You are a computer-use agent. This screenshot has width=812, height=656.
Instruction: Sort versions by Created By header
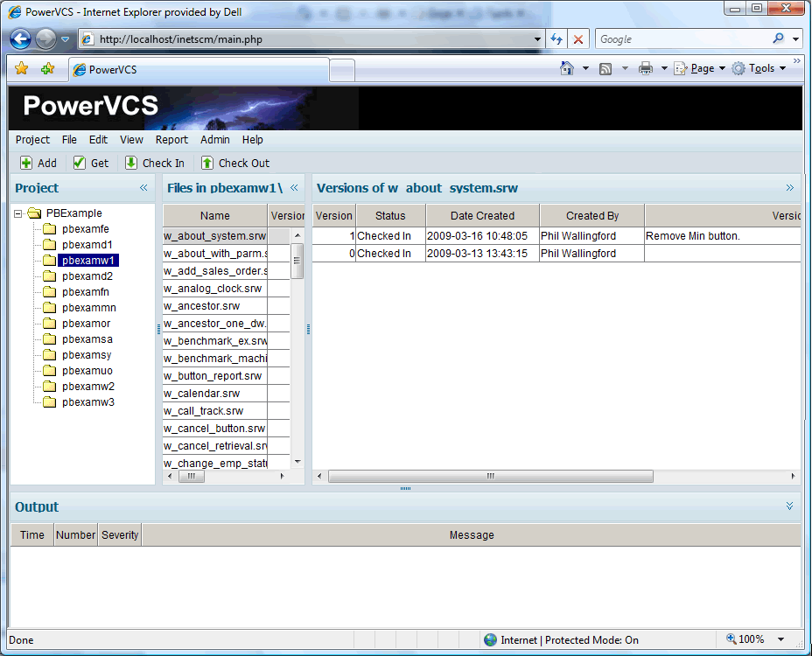pos(592,216)
